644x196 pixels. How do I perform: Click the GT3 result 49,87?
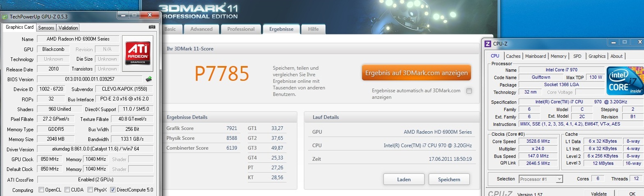(x=277, y=148)
